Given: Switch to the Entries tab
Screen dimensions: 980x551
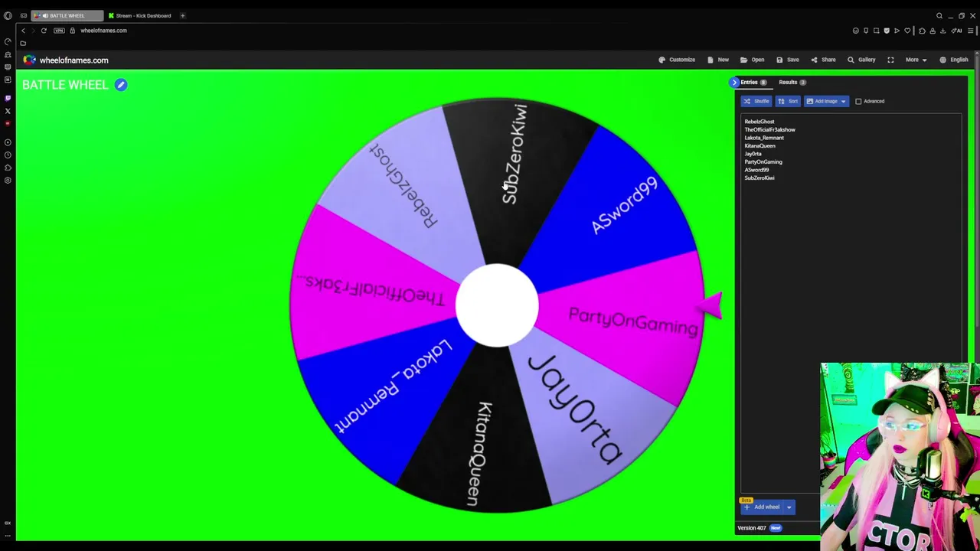Looking at the screenshot, I should coord(753,82).
